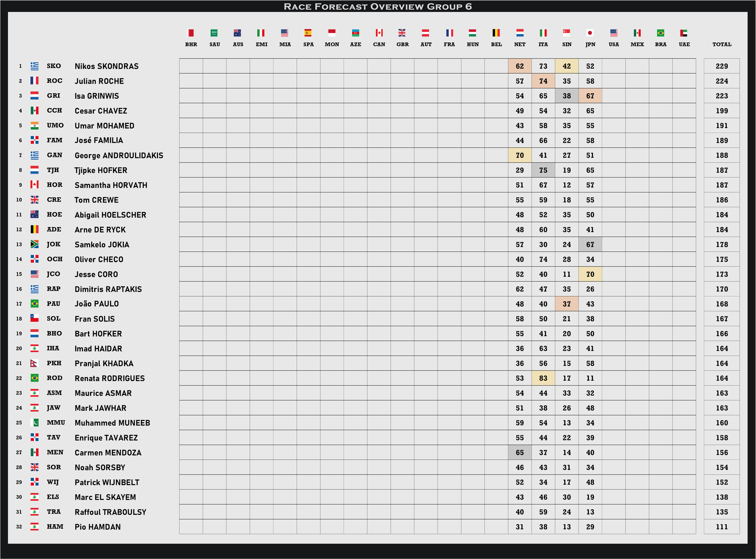Click the Singapore flag above SIN
The image size is (756, 559).
click(x=567, y=33)
